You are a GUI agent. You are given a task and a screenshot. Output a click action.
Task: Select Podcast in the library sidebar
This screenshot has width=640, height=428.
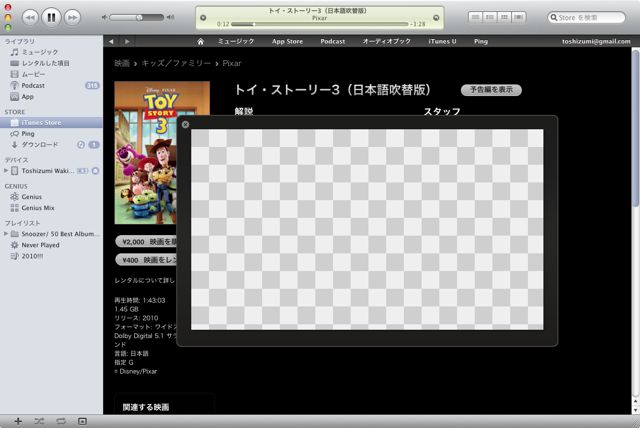[51, 85]
